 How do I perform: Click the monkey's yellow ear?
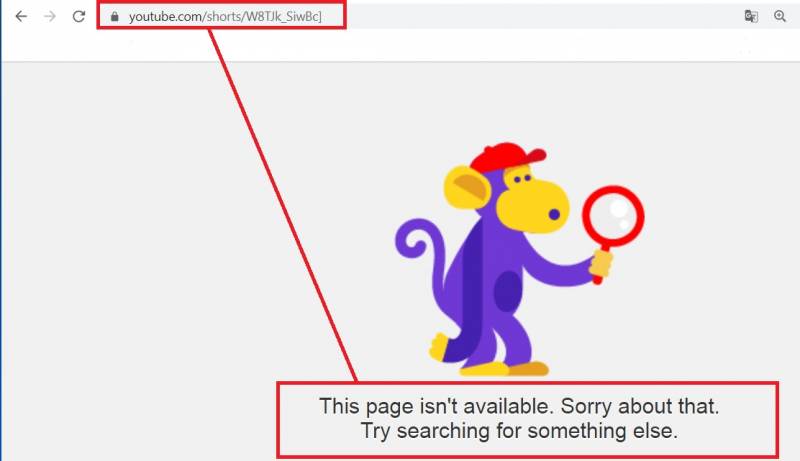tap(465, 190)
